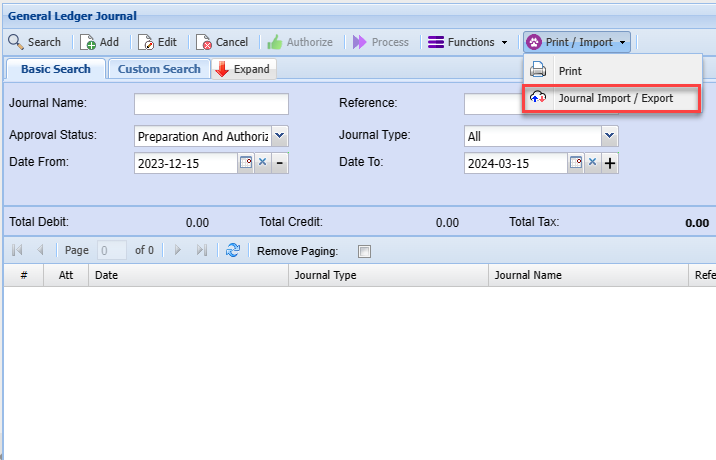Click the Expand button with red arrow
The image size is (716, 460).
[244, 69]
